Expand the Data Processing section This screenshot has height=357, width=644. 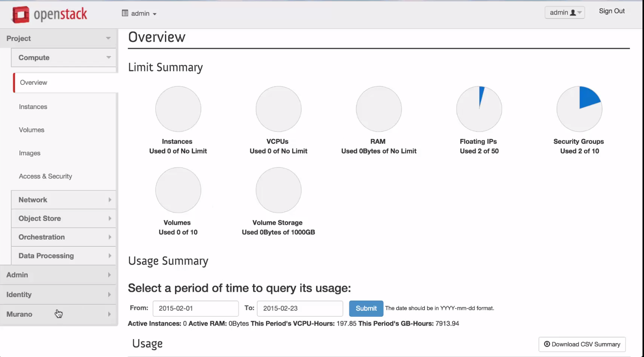pos(63,256)
